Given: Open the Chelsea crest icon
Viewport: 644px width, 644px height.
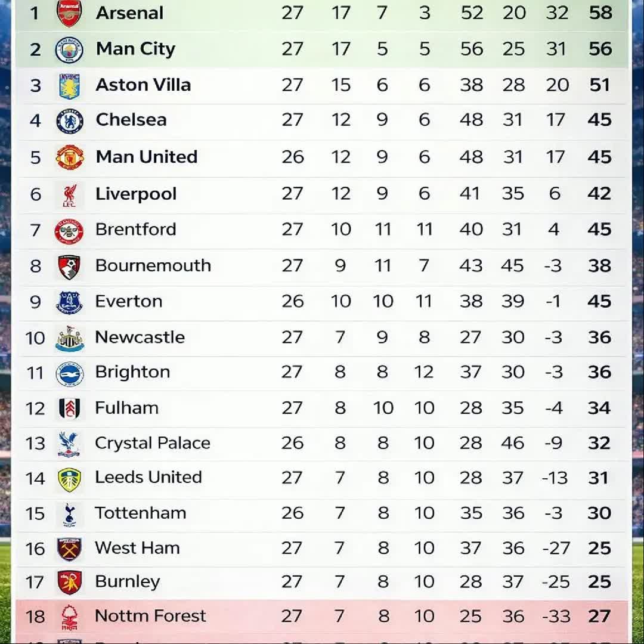Looking at the screenshot, I should pos(69,121).
